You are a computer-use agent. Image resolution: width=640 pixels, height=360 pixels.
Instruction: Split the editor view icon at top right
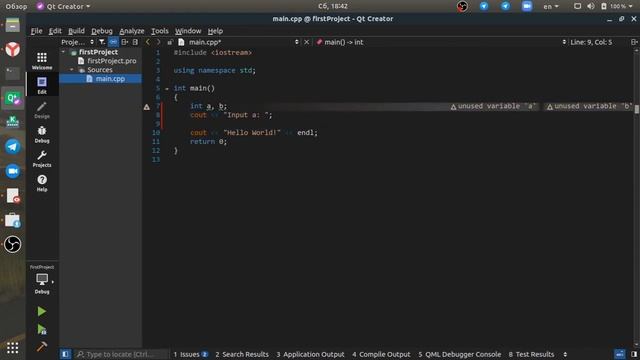point(634,42)
